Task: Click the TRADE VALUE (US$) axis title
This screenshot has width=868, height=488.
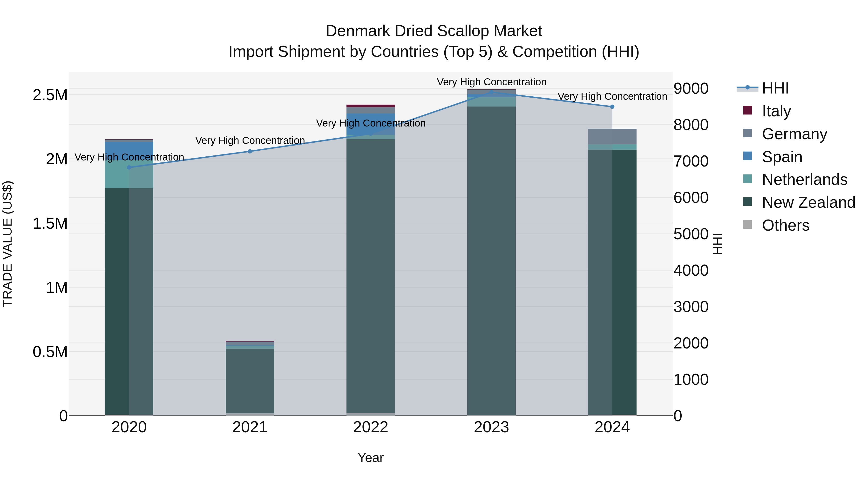Action: coord(7,244)
